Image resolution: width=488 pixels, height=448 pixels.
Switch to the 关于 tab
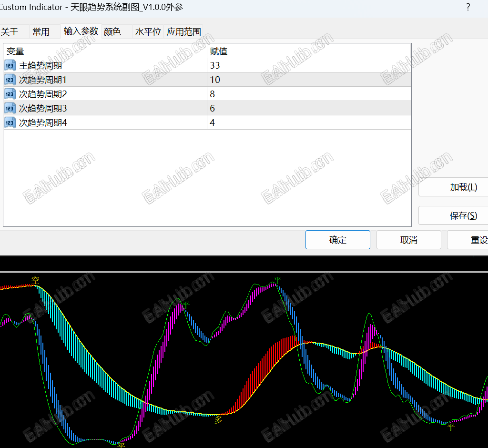point(10,31)
